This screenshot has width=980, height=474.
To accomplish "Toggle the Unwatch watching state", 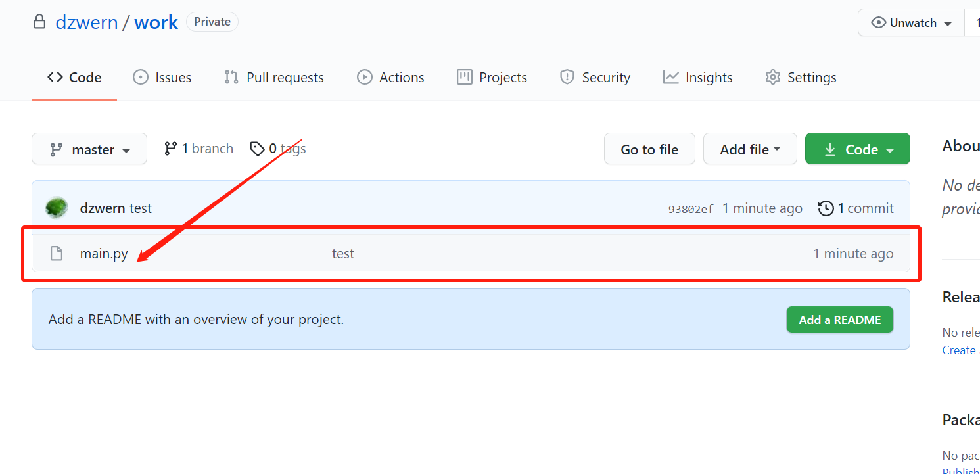I will [910, 22].
